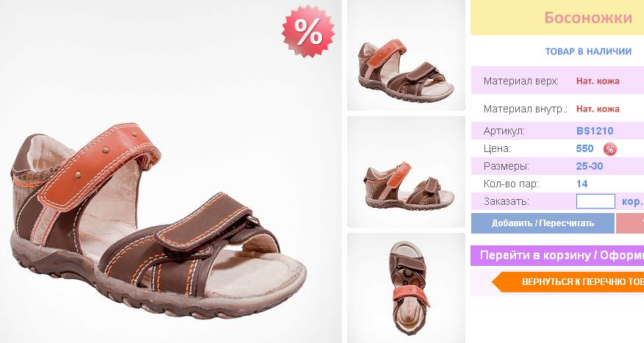644x343 pixels.
Task: Click the кор. unit label
Action: coord(632,201)
